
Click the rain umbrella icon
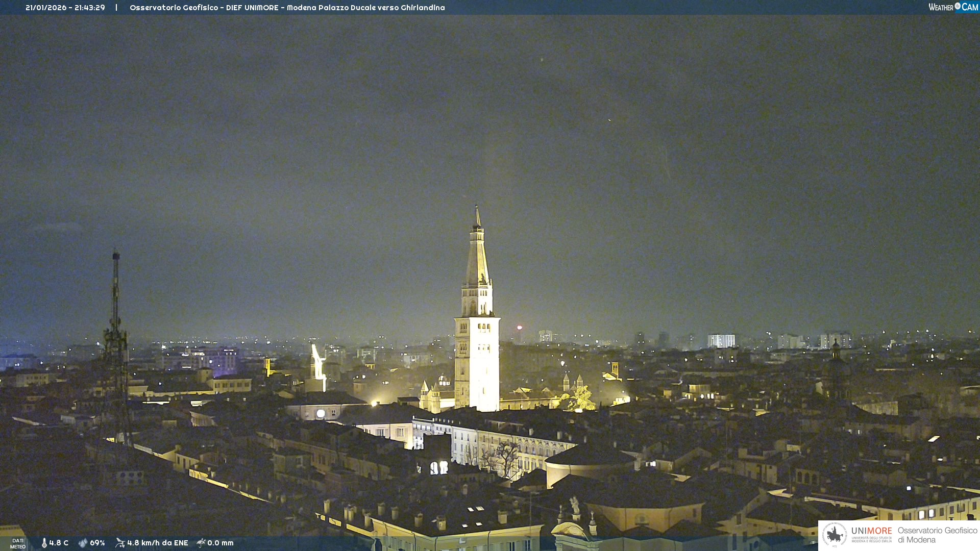[201, 543]
